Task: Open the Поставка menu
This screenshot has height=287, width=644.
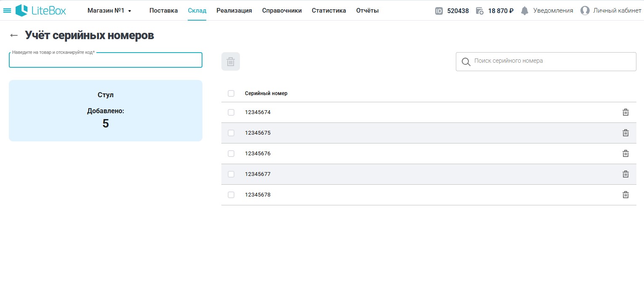Action: click(x=163, y=11)
